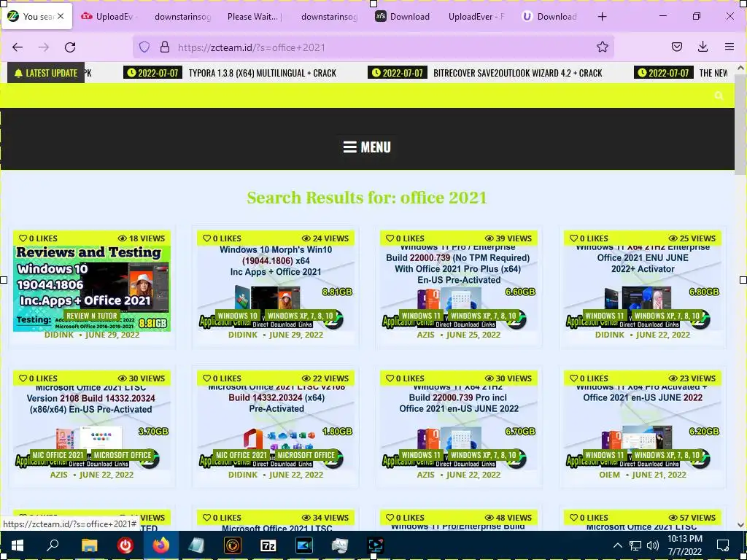Like the 1.80GB Office LTSC v2108 post
The image size is (747, 560).
click(x=222, y=378)
